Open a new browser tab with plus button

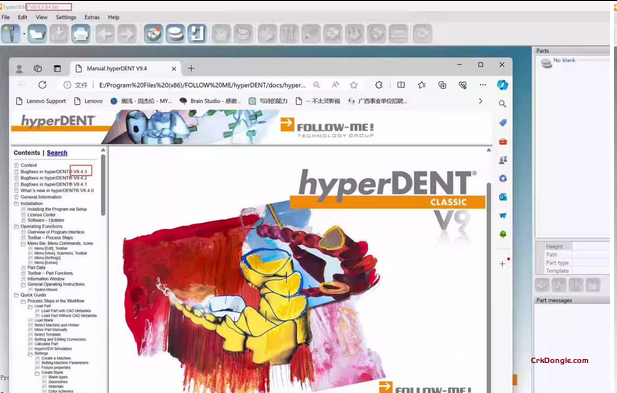coord(191,68)
